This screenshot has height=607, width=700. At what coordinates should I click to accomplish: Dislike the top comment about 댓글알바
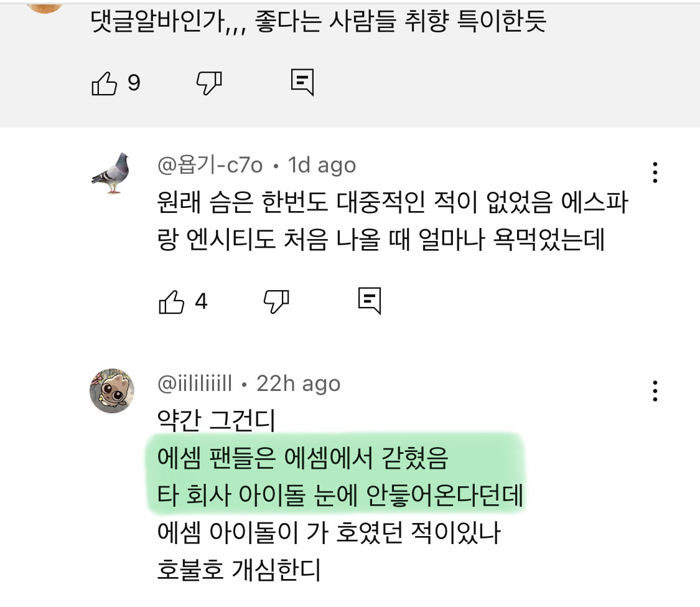point(209,83)
